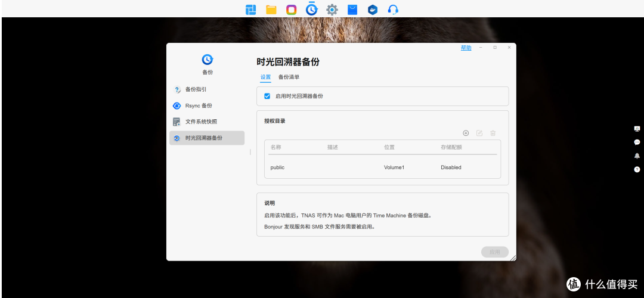The width and height of the screenshot is (644, 298).
Task: Click the trash delete icon above directory table
Action: tap(493, 133)
